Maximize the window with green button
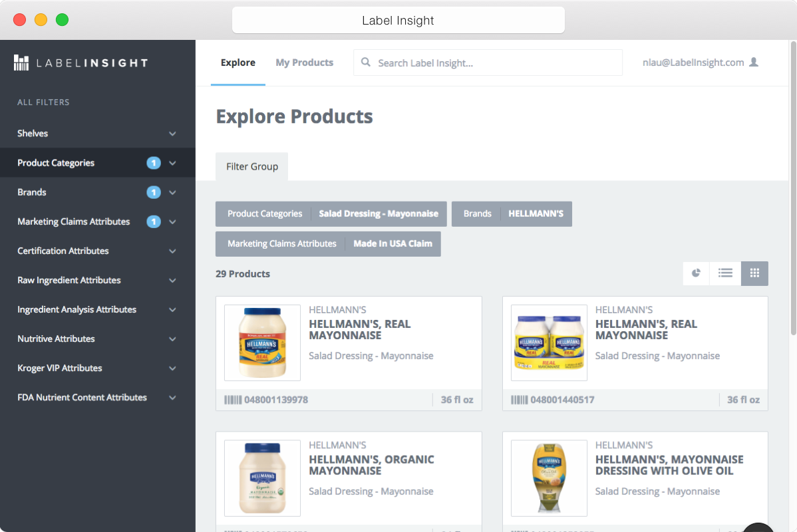Viewport: 797px width, 532px height. pyautogui.click(x=62, y=20)
